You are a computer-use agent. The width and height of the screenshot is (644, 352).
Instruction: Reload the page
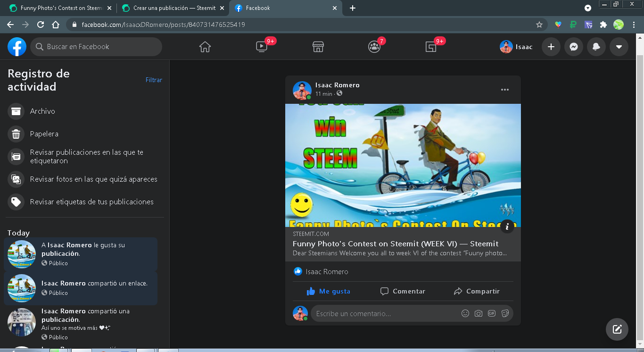(x=41, y=25)
